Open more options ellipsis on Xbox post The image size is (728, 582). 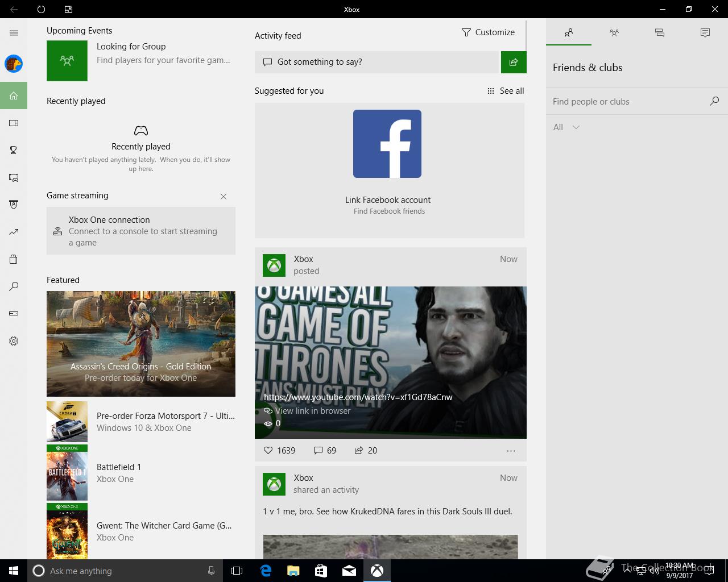click(x=511, y=451)
